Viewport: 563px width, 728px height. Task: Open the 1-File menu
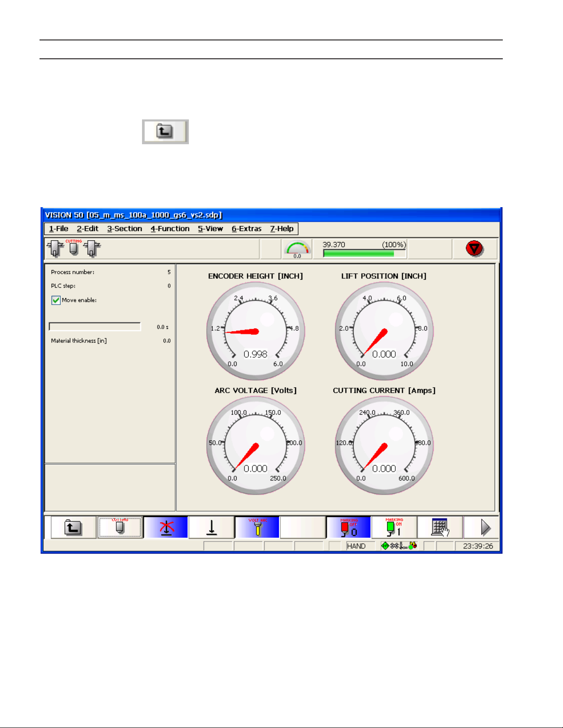pyautogui.click(x=59, y=229)
